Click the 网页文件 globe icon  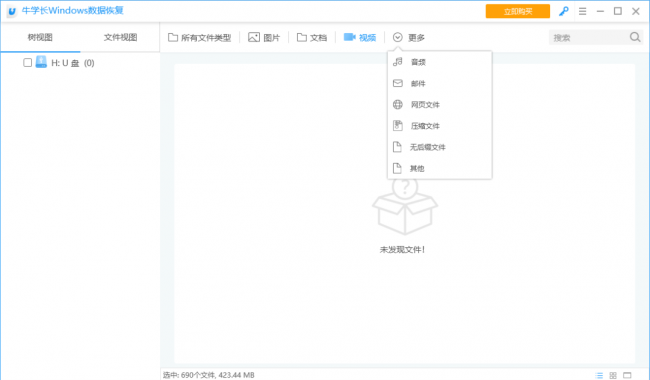point(398,104)
